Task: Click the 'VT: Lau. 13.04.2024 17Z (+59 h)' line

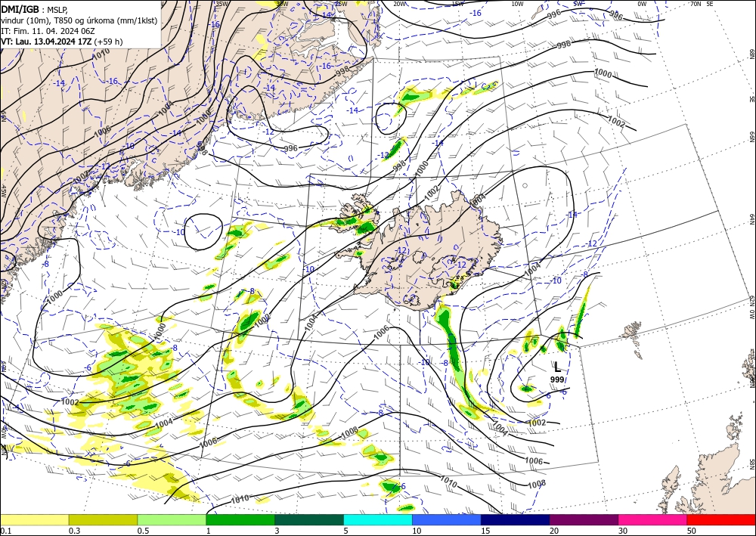Action: pyautogui.click(x=62, y=42)
